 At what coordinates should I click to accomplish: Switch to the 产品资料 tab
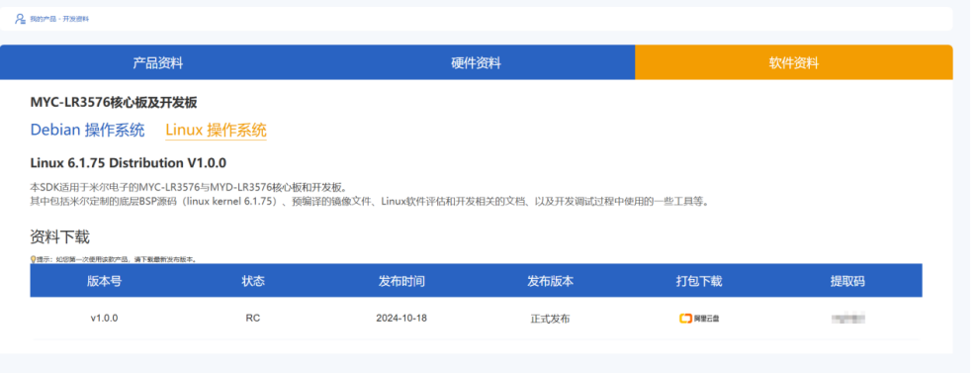point(158,62)
